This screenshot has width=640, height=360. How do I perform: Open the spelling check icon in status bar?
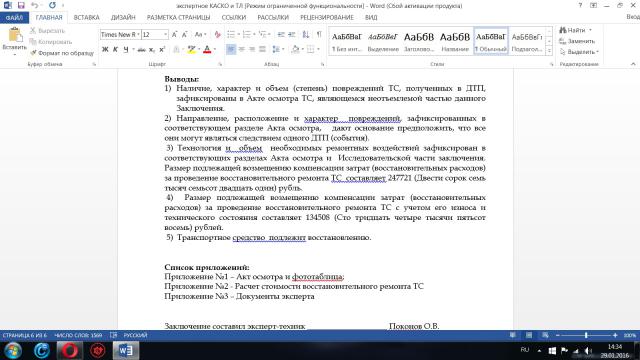click(114, 335)
